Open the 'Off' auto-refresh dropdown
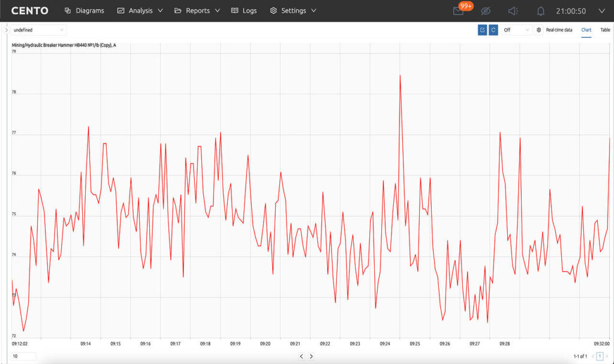 tap(516, 30)
